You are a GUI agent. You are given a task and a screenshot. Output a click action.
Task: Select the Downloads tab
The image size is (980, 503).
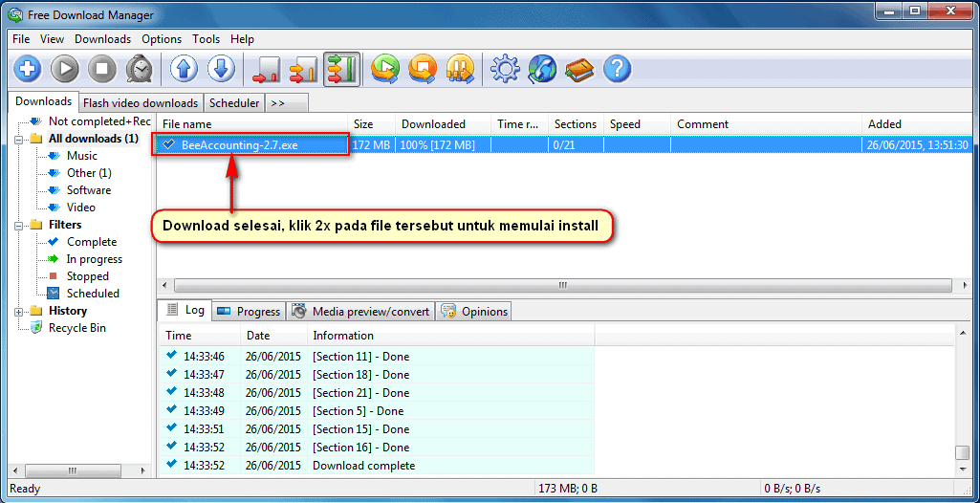(x=44, y=101)
